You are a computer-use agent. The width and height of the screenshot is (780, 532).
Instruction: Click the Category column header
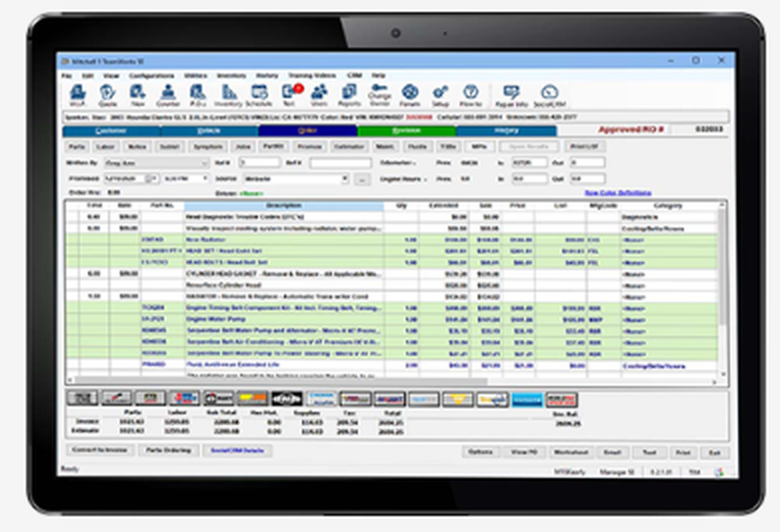(668, 205)
